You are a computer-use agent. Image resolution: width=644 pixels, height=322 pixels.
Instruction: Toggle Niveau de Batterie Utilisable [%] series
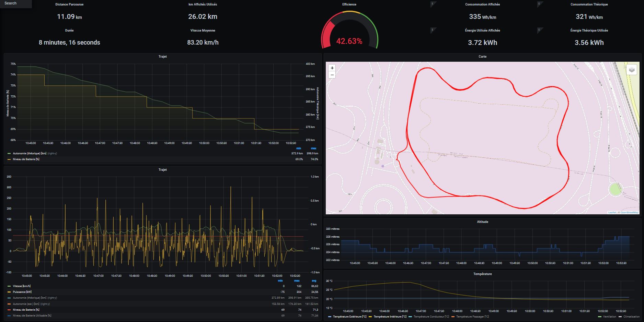point(32,315)
